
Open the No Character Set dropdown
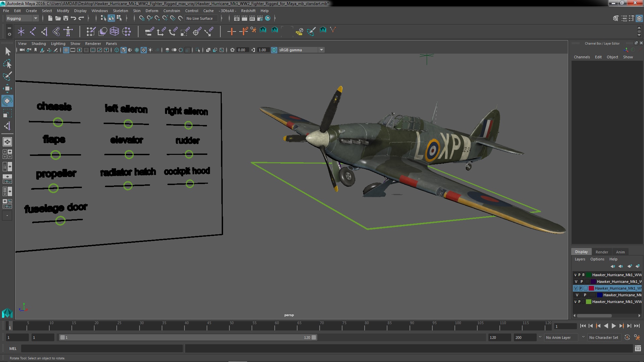605,338
